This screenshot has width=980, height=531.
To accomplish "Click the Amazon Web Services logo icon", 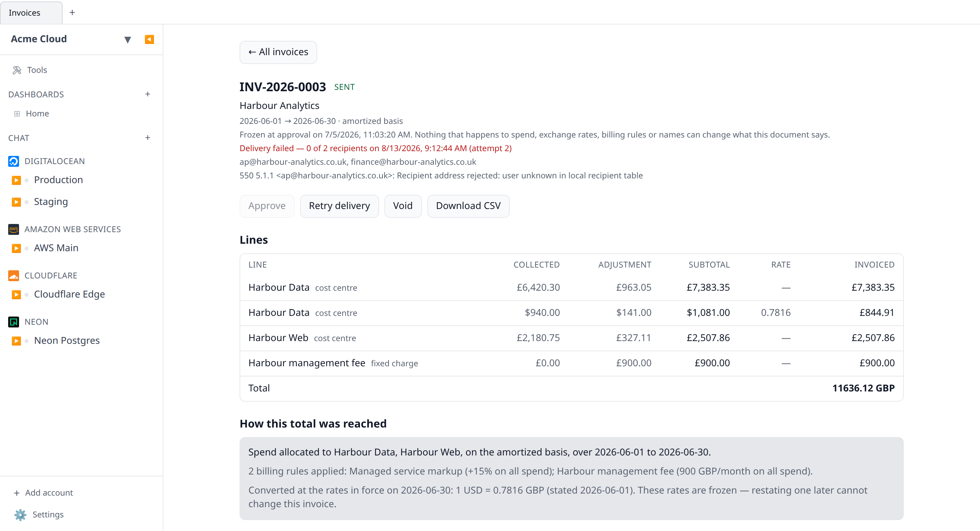I will pos(14,229).
